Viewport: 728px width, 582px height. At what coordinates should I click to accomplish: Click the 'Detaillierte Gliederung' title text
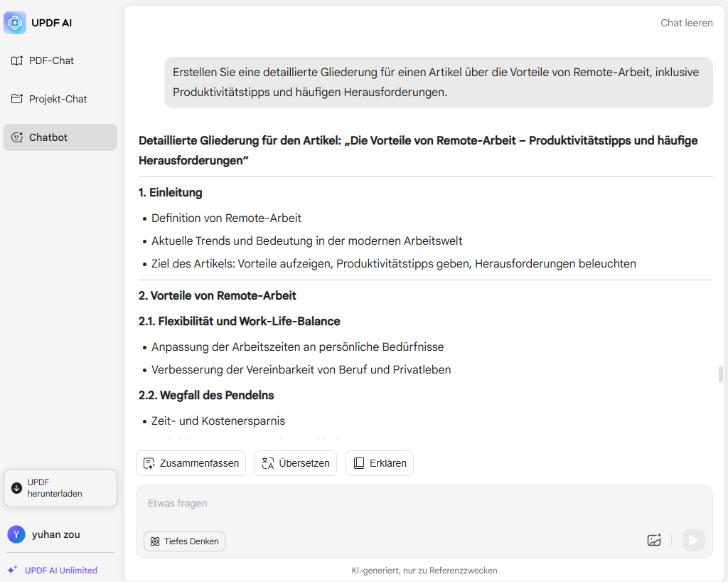click(x=418, y=151)
